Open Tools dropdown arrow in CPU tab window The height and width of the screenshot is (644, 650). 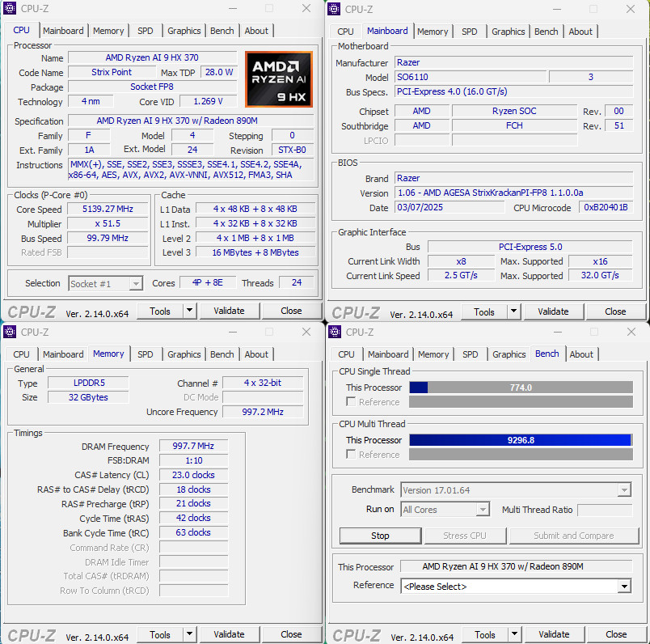point(189,311)
